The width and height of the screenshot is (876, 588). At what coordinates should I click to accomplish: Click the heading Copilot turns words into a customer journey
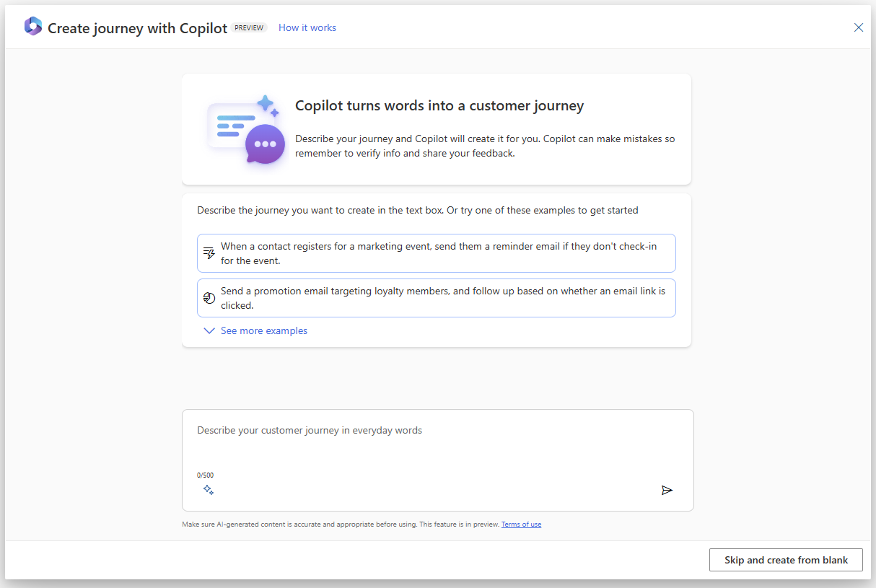439,106
